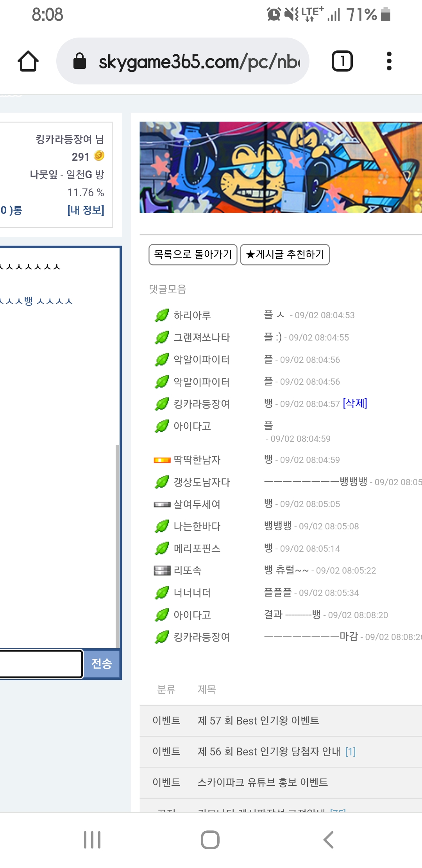Open the [내 정보] link
The width and height of the screenshot is (422, 868).
pos(86,210)
